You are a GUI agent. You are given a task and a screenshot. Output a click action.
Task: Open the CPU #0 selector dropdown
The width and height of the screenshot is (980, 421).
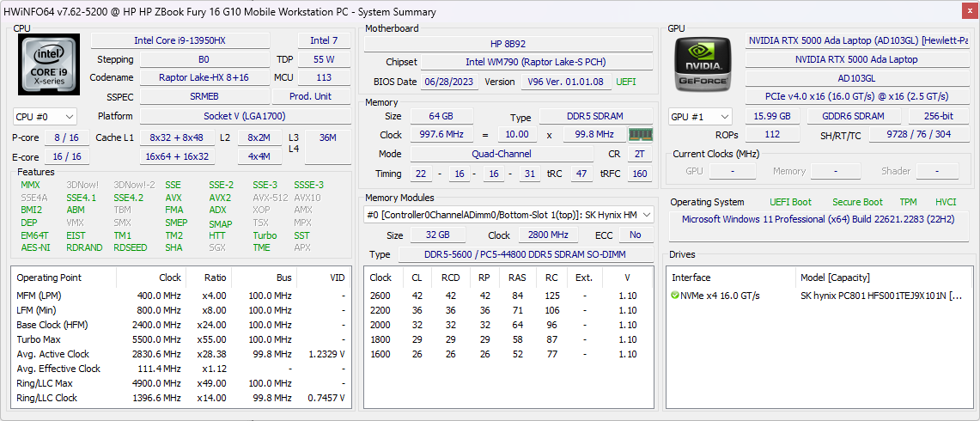(45, 116)
